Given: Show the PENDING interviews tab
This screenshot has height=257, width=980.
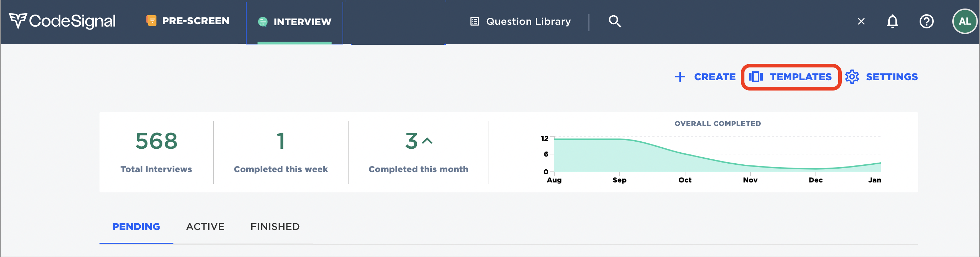Looking at the screenshot, I should click(x=136, y=226).
